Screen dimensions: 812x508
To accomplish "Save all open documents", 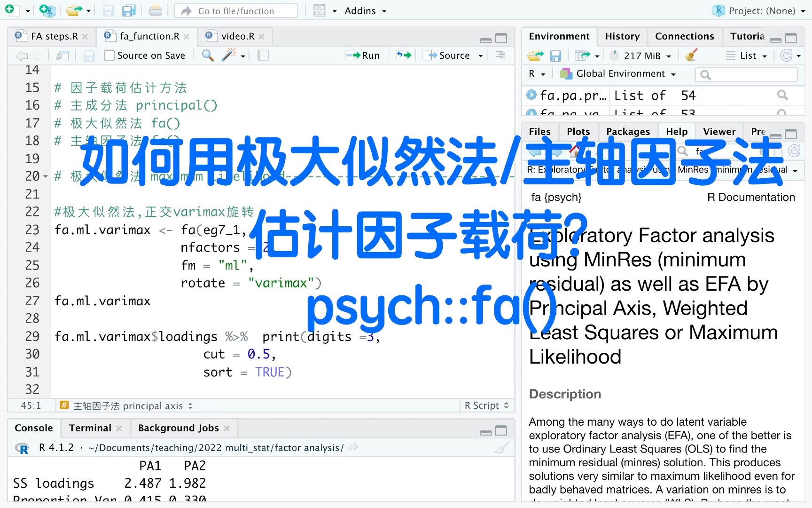I will click(x=129, y=10).
